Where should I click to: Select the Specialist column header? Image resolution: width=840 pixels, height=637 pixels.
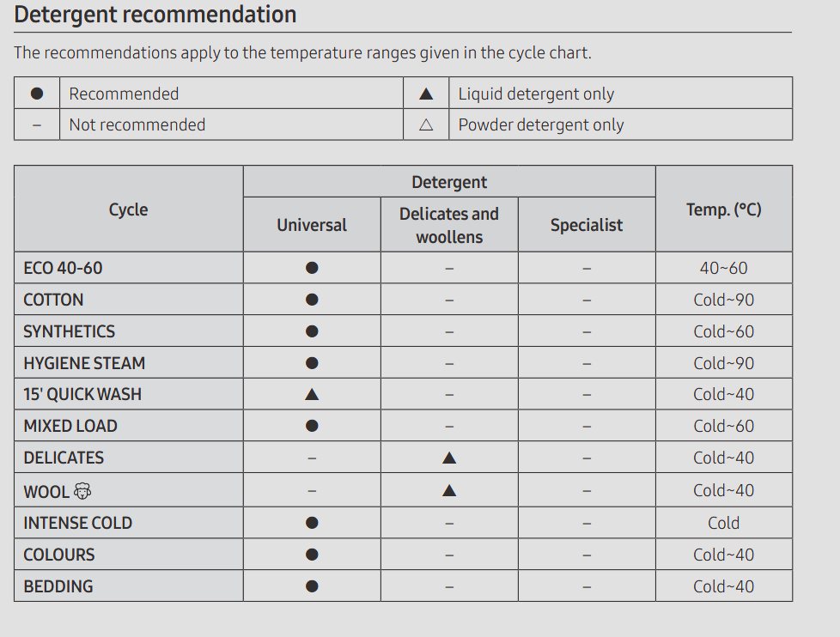(587, 225)
